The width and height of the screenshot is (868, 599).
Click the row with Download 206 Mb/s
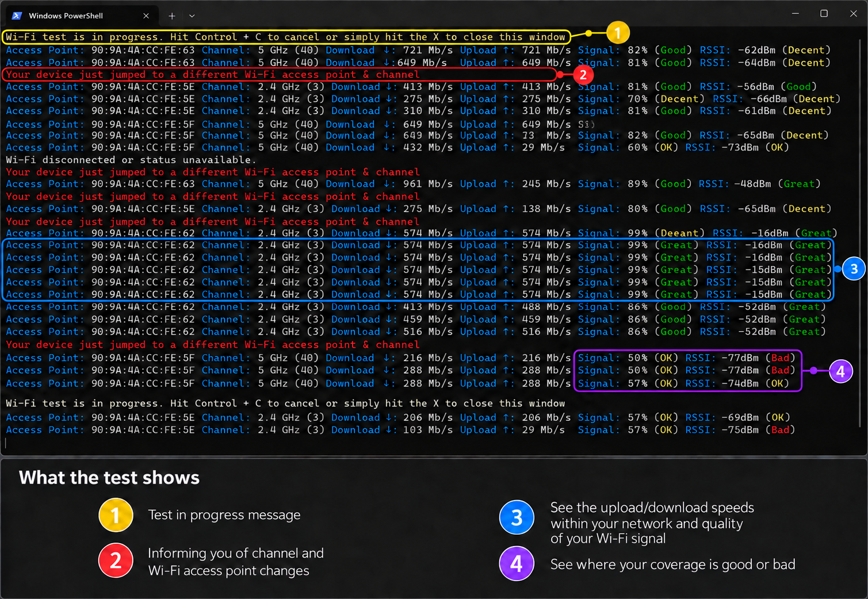click(398, 417)
